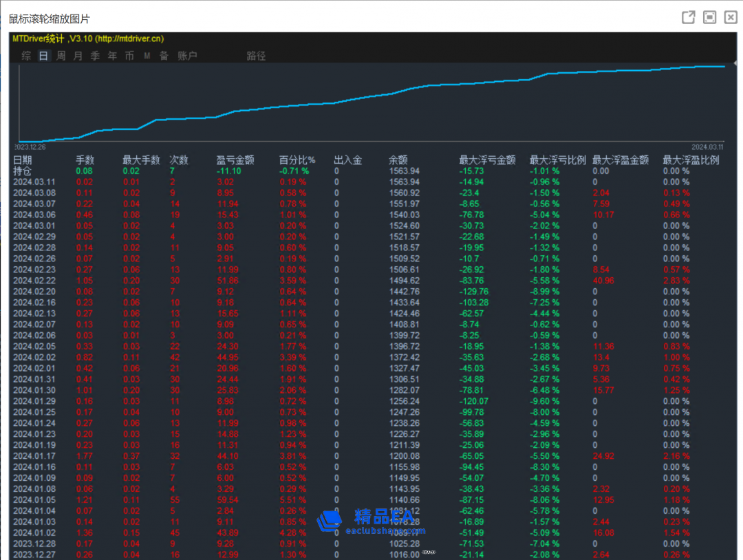
Task: Open image in new window icon
Action: [688, 18]
